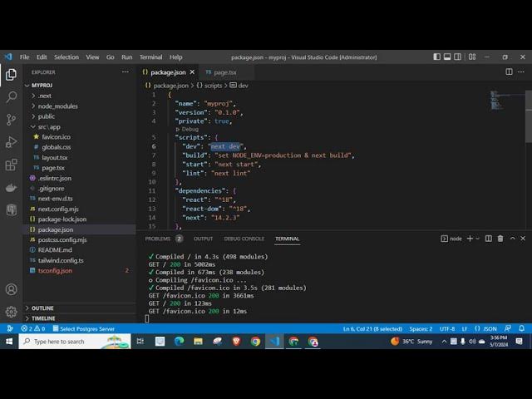The height and width of the screenshot is (399, 532).
Task: Toggle secondary side bar layout icon
Action: pos(458,57)
